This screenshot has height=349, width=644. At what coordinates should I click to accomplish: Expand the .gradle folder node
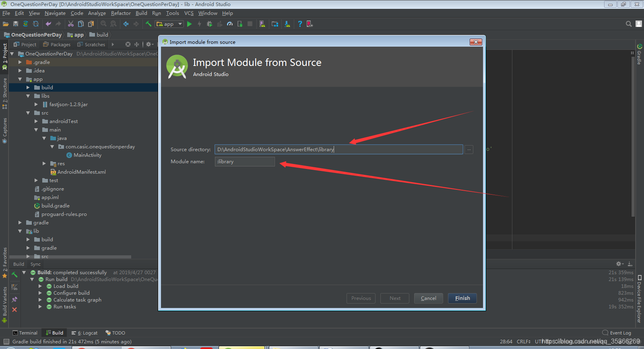pyautogui.click(x=20, y=62)
